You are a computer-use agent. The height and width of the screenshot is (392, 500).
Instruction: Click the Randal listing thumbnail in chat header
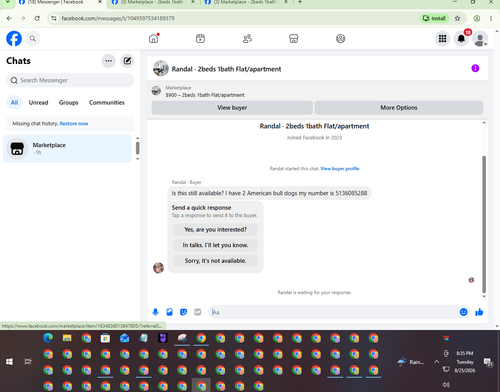[x=160, y=68]
